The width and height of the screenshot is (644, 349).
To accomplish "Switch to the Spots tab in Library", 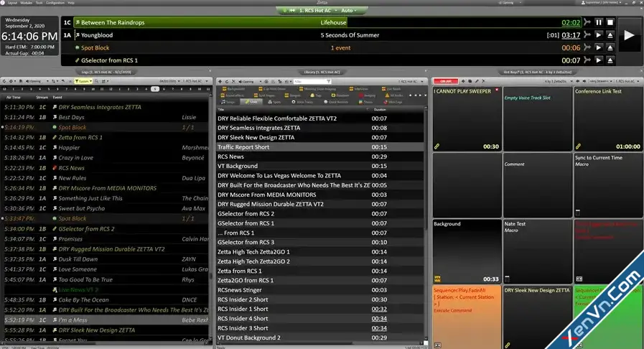I will (274, 102).
